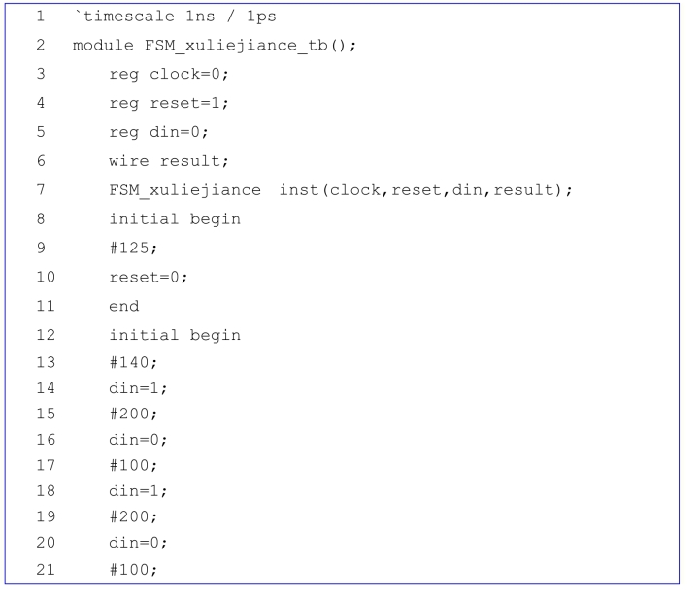The width and height of the screenshot is (700, 598).
Task: Click the end keyword
Action: click(123, 306)
